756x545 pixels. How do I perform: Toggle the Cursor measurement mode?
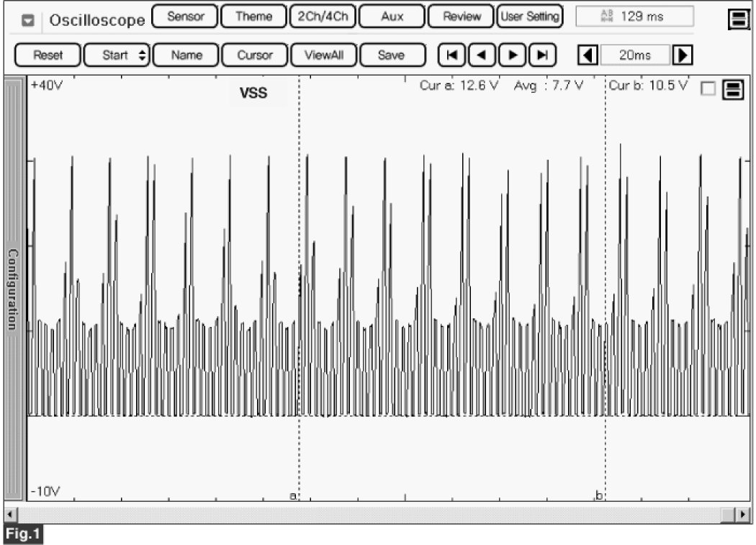click(x=254, y=55)
